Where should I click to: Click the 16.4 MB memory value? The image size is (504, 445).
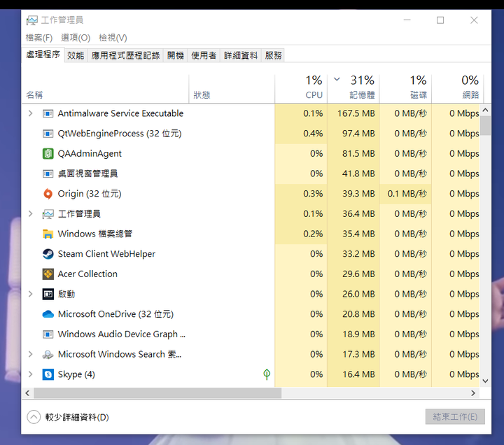tap(358, 374)
